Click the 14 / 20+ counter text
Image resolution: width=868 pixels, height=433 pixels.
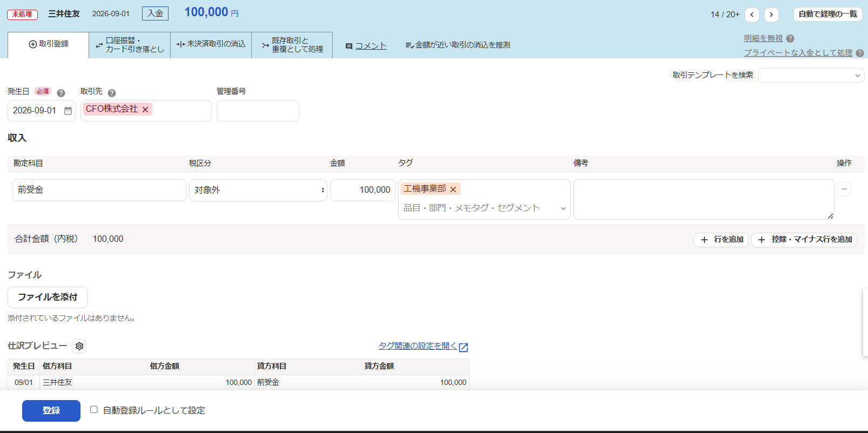tap(725, 15)
